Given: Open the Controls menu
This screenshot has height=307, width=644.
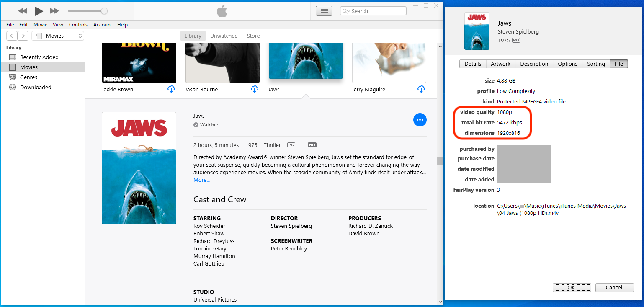Looking at the screenshot, I should tap(78, 25).
